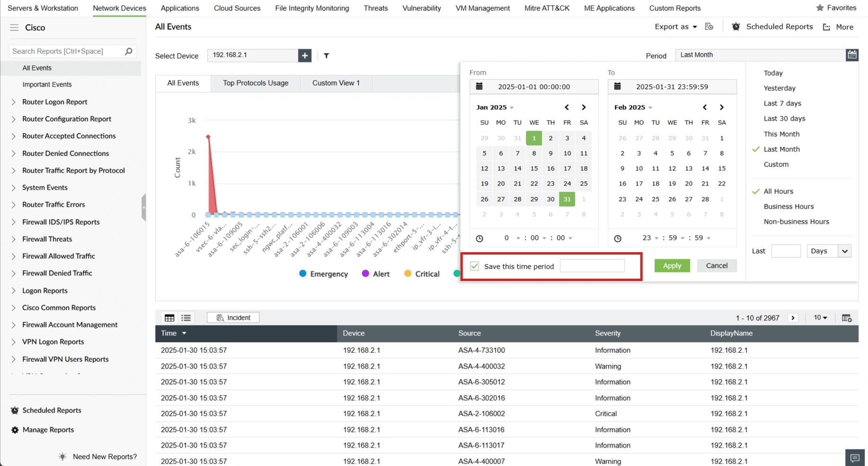
Task: Toggle the Critical legend color
Action: (x=407, y=273)
